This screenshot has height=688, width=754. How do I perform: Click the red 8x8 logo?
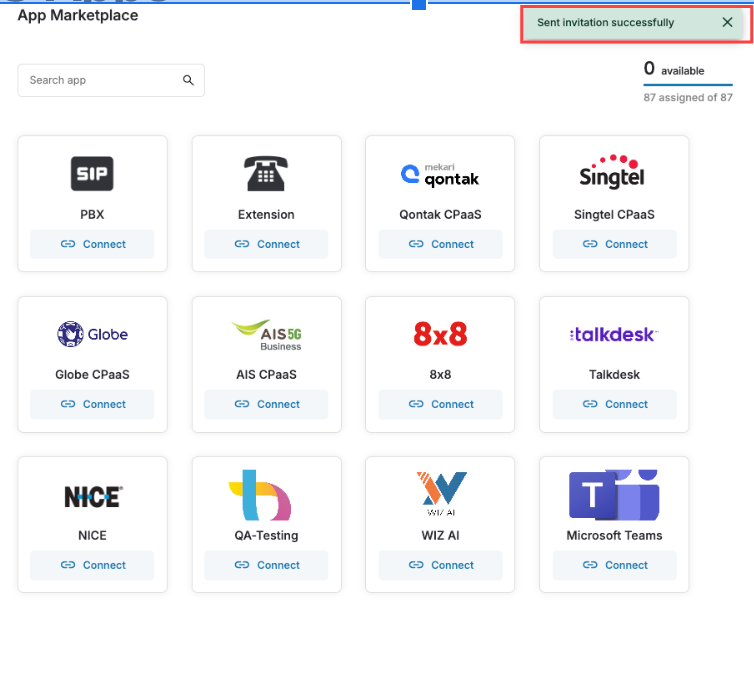(x=440, y=334)
